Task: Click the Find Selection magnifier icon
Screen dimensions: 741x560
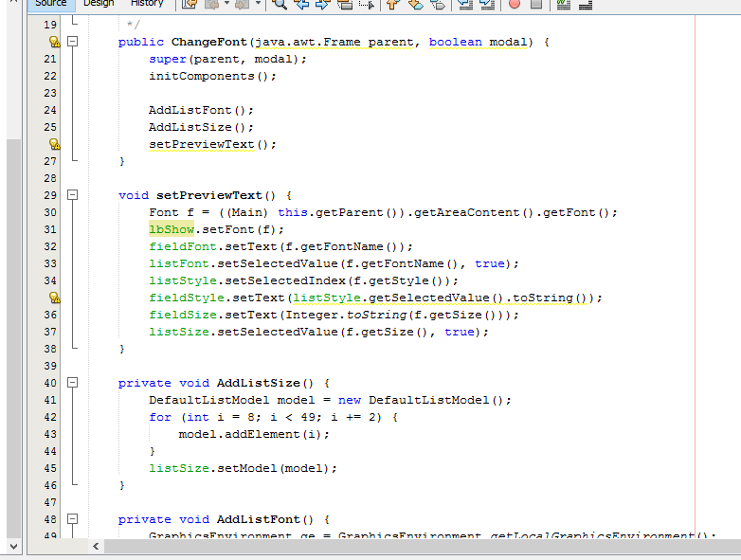Action: [280, 4]
